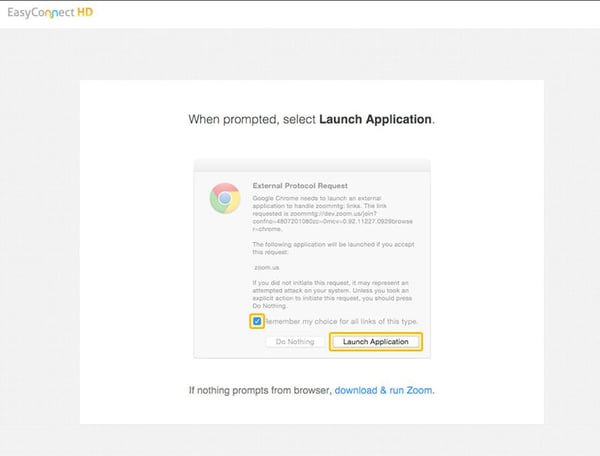This screenshot has width=600, height=456.
Task: Click the Google Chrome icon in dialog
Action: (x=225, y=198)
